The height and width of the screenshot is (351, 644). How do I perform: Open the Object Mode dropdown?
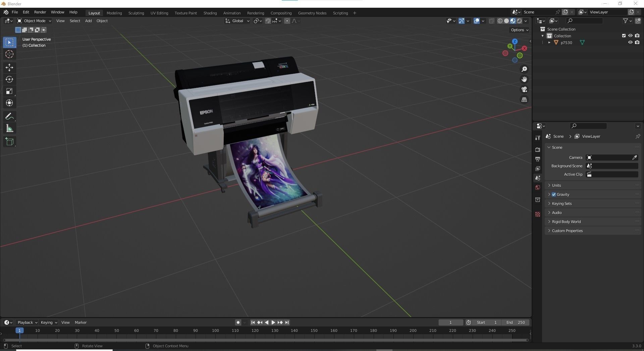point(34,21)
